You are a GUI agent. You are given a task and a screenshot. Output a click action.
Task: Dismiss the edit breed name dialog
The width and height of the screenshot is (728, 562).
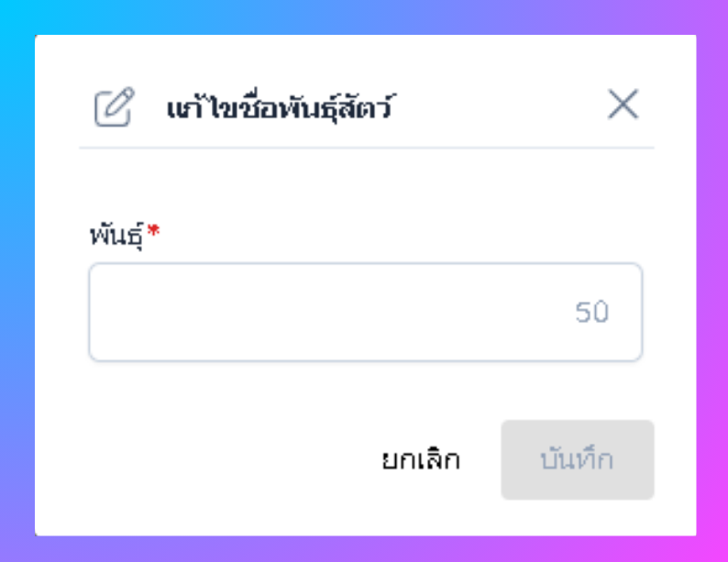[x=623, y=106]
